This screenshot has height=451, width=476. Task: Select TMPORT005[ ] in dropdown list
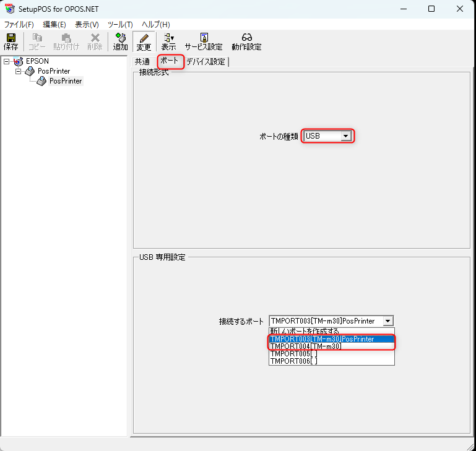tap(332, 354)
